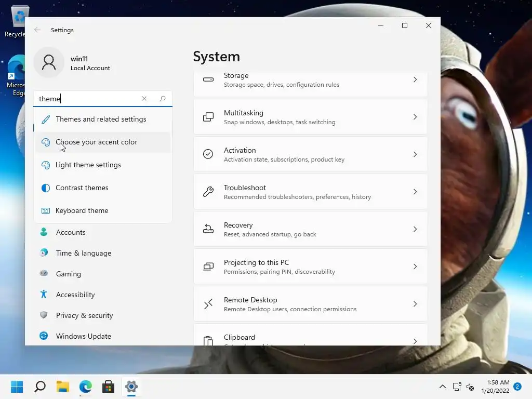Click the Storage drive icon
This screenshot has width=532, height=399.
pyautogui.click(x=208, y=79)
